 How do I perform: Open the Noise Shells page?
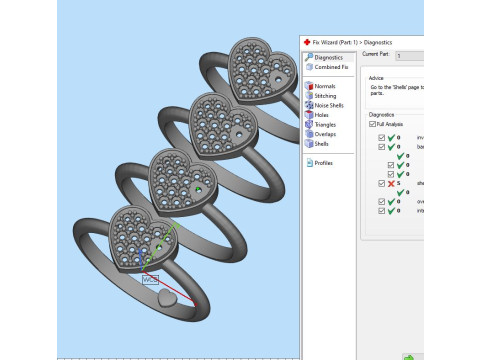pos(324,105)
